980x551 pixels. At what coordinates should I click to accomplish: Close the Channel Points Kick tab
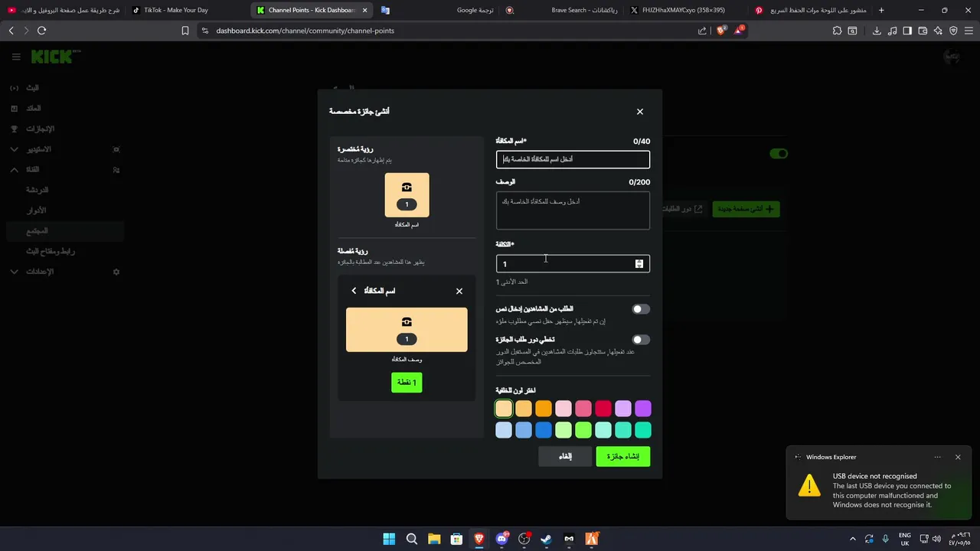click(x=365, y=10)
